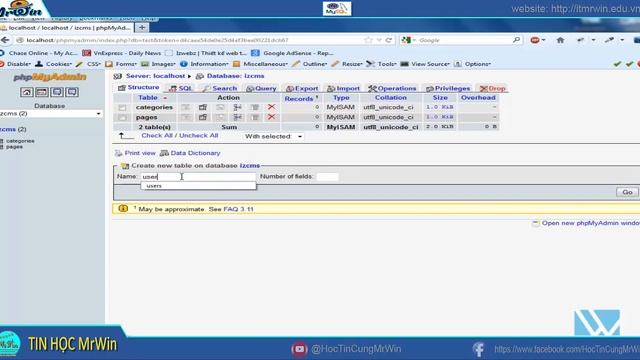This screenshot has height=360, width=640.
Task: Drop the categories table red X
Action: point(271,107)
